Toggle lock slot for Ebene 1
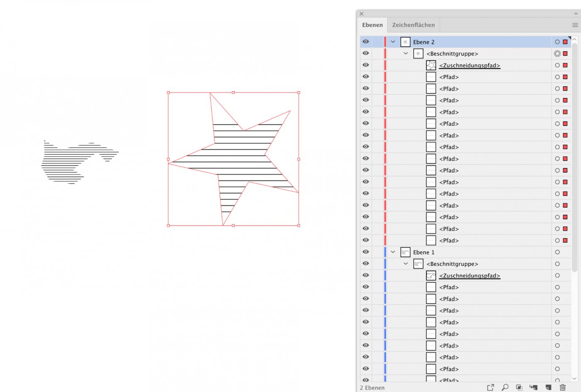The image size is (581, 392). point(378,252)
